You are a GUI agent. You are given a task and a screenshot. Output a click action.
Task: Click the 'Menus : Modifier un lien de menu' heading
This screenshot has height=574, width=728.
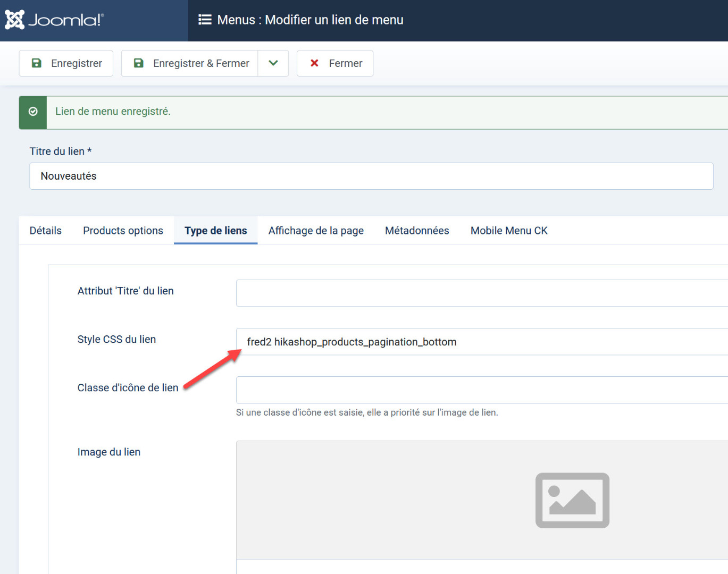point(310,20)
